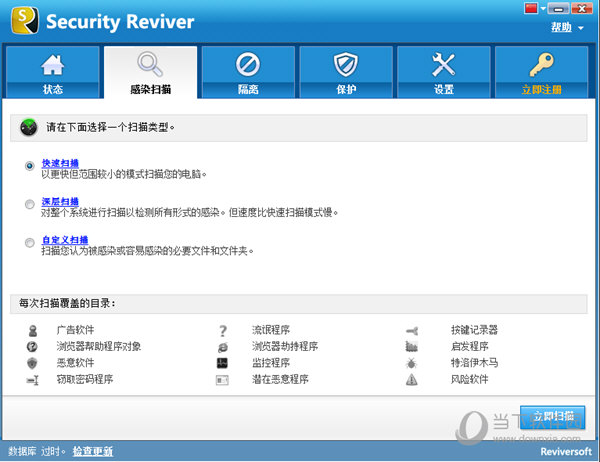
Task: Click the wrench and screwdriver icon
Action: click(443, 64)
